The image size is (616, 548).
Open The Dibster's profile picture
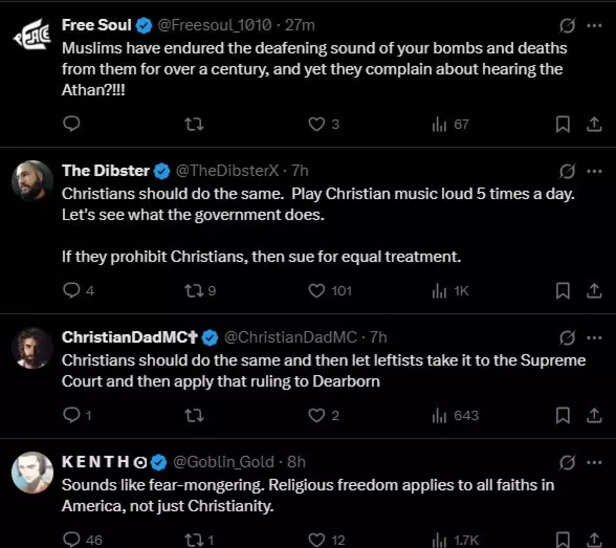pos(32,180)
